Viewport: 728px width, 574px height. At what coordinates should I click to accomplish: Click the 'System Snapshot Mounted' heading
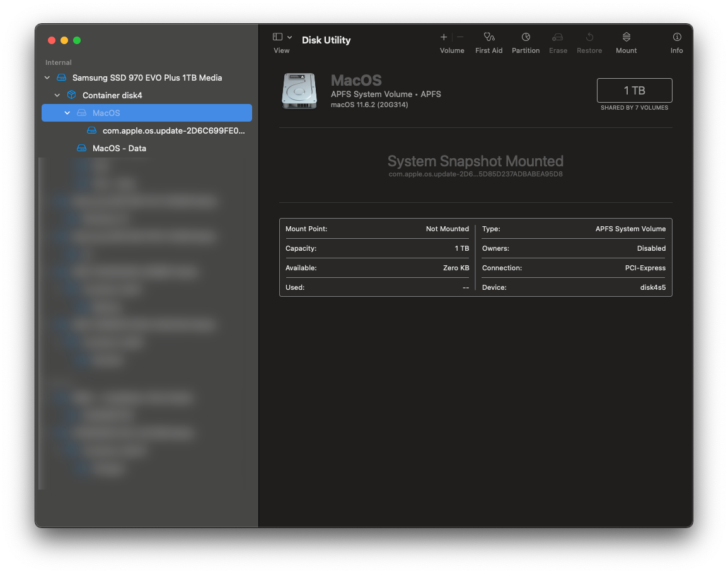(x=475, y=161)
